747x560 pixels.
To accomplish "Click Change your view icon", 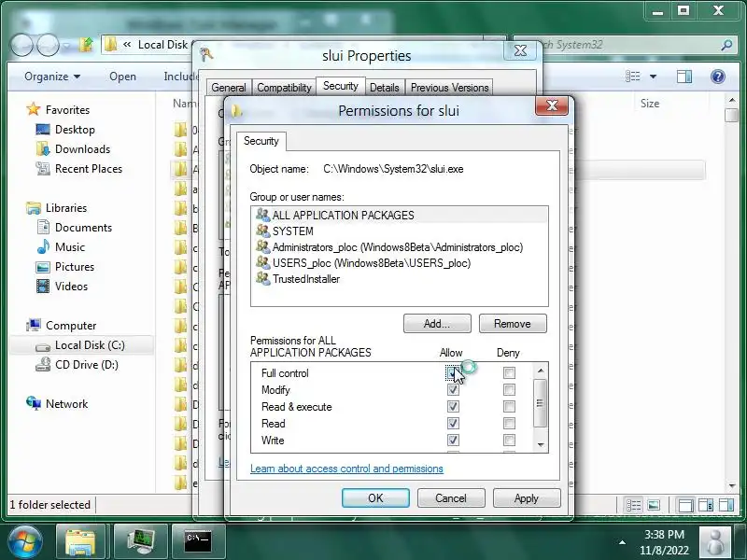I will click(x=633, y=77).
